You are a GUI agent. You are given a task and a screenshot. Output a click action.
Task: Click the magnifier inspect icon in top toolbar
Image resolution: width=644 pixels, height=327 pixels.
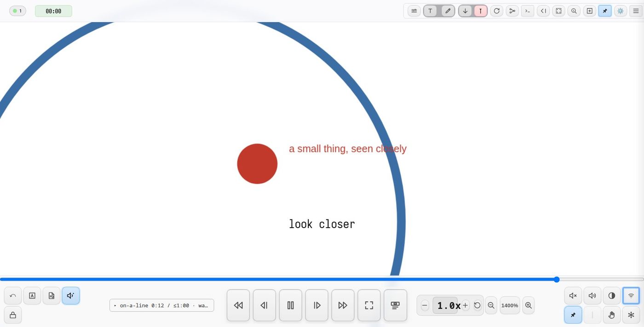(574, 11)
